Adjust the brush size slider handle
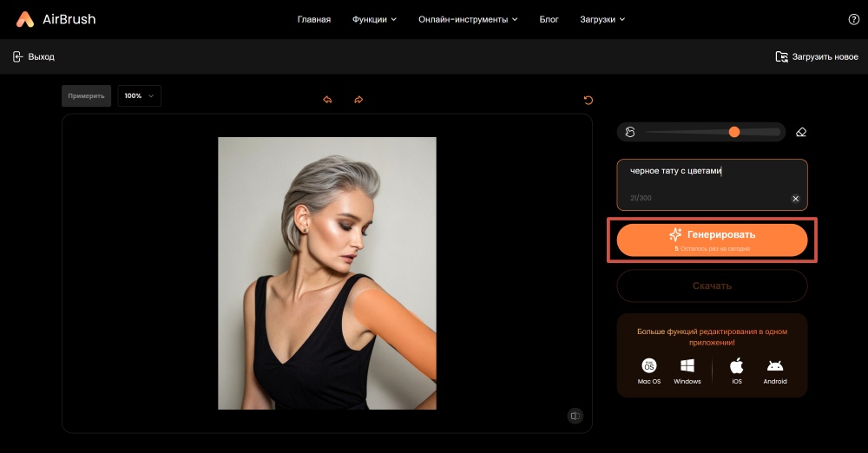868x453 pixels. click(x=734, y=132)
